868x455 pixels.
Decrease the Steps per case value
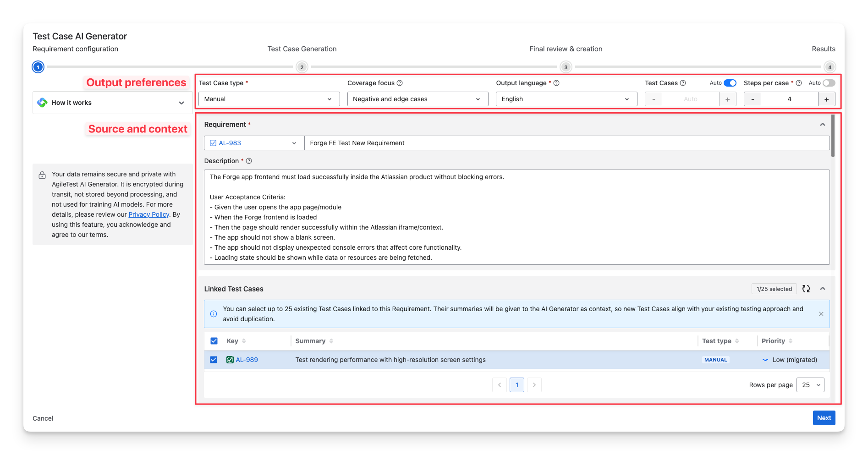[x=753, y=99]
